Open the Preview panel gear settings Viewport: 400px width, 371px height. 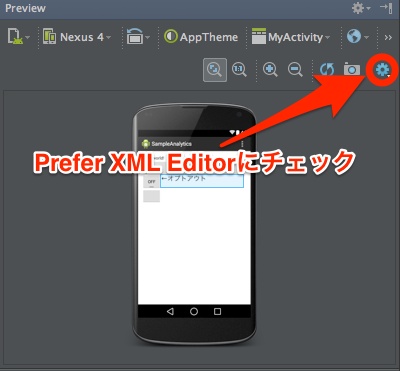[x=361, y=8]
